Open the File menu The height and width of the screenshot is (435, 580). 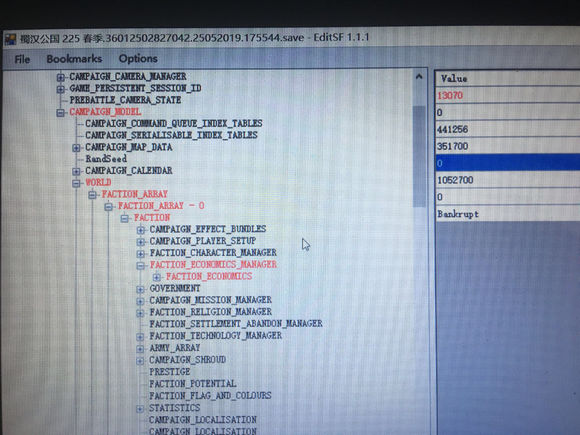point(22,59)
